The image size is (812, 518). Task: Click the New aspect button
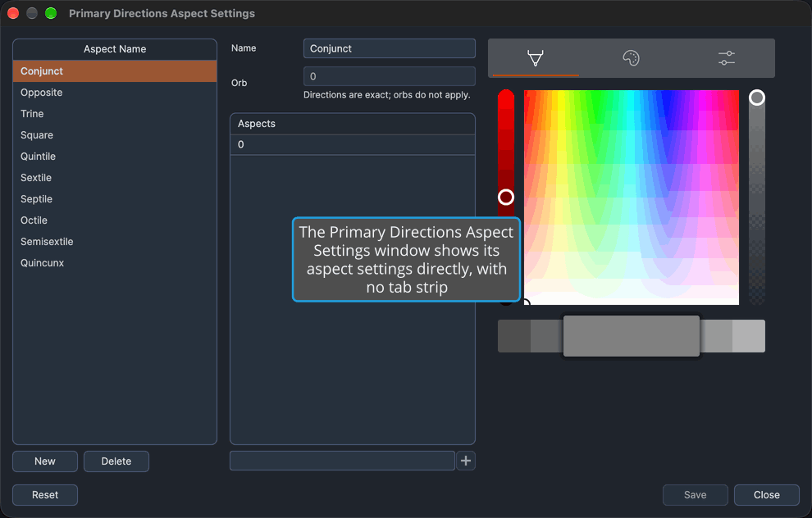click(45, 461)
